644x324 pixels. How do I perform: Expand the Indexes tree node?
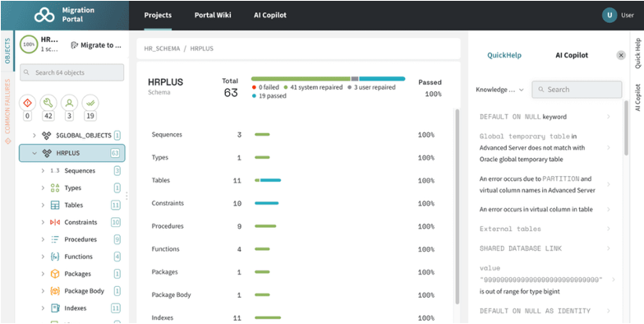pos(43,308)
